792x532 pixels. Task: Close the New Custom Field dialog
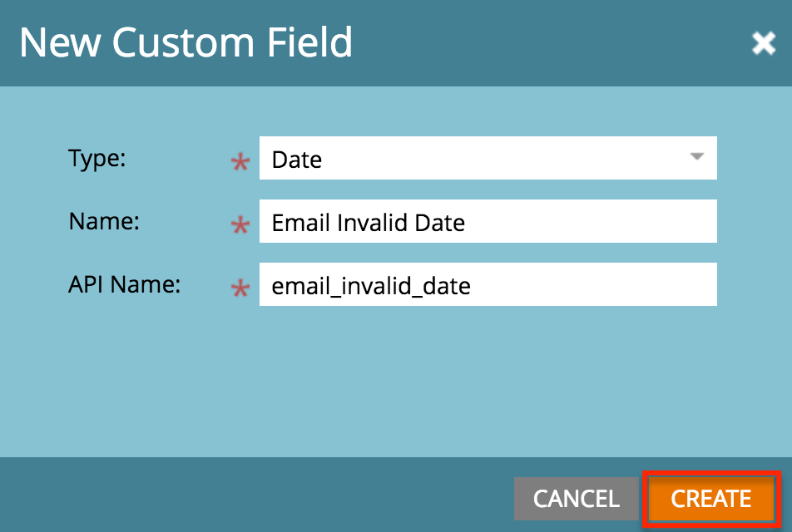pyautogui.click(x=764, y=43)
